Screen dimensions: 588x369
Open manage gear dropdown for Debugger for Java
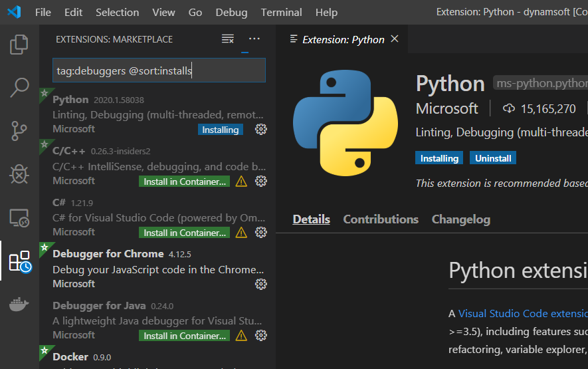[261, 335]
